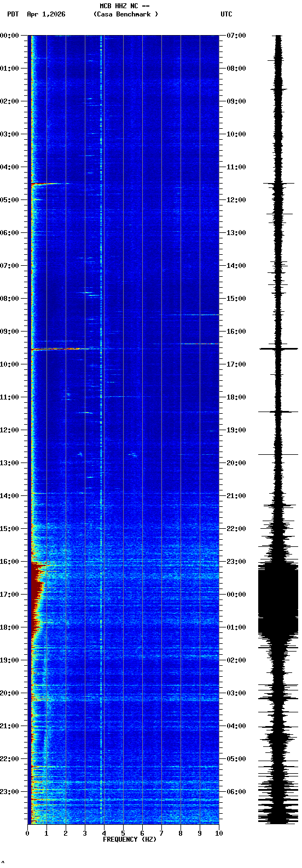302x868 pixels.
Task: Inspect the red event streak near 04:30 PDT
Action: [49, 184]
